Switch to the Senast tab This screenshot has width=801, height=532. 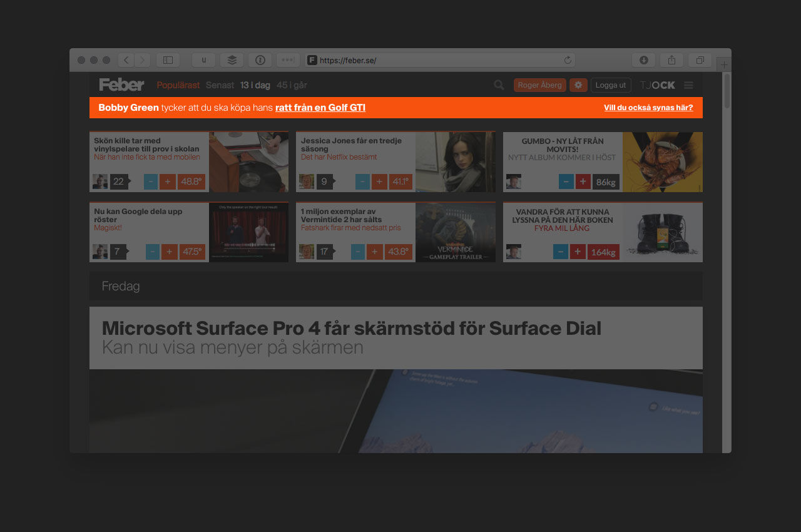pos(220,85)
